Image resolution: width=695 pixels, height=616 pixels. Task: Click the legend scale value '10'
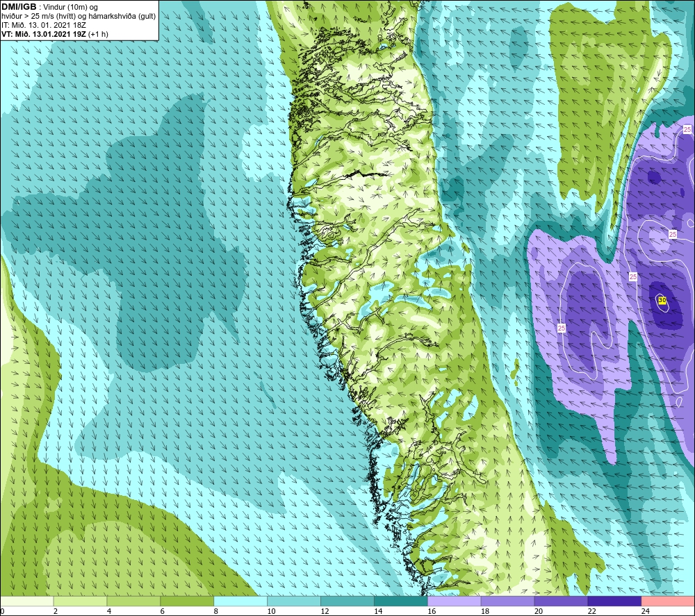point(271,611)
